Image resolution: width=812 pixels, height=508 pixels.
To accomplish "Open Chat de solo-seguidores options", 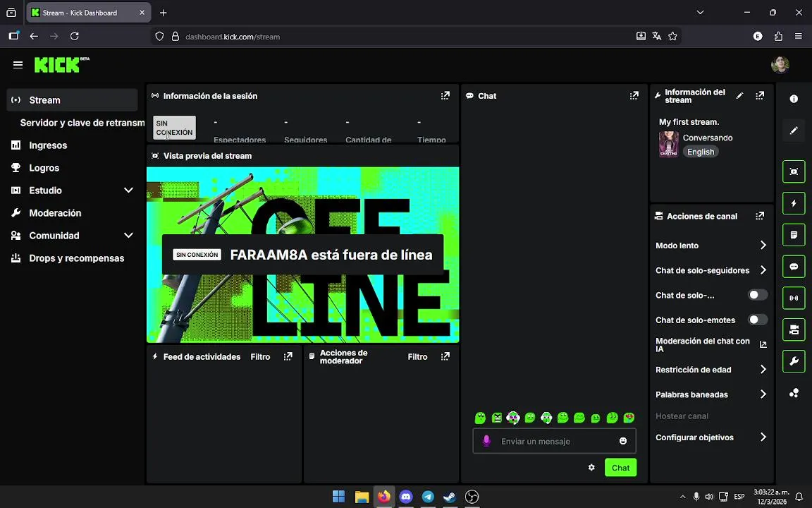I will pos(711,270).
